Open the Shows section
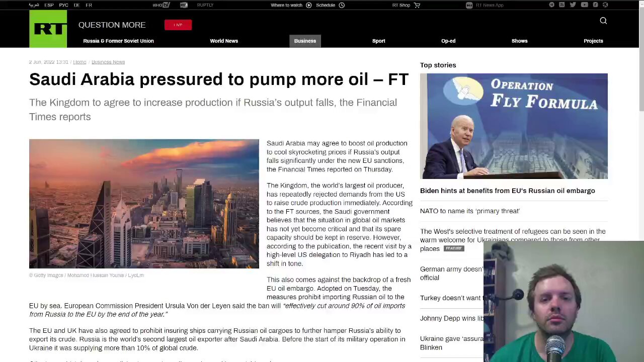The width and height of the screenshot is (644, 362). point(520,41)
